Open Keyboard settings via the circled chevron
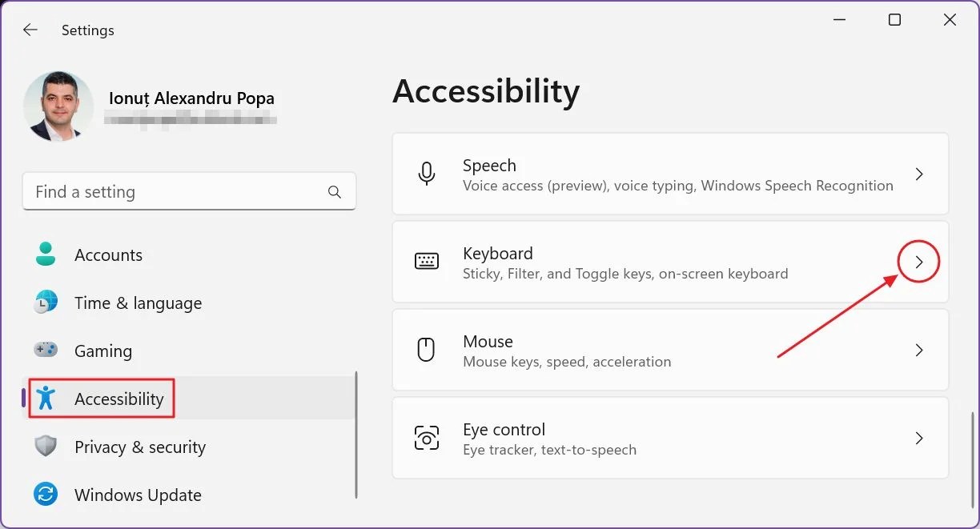Screen dimensions: 980x529 tap(918, 262)
